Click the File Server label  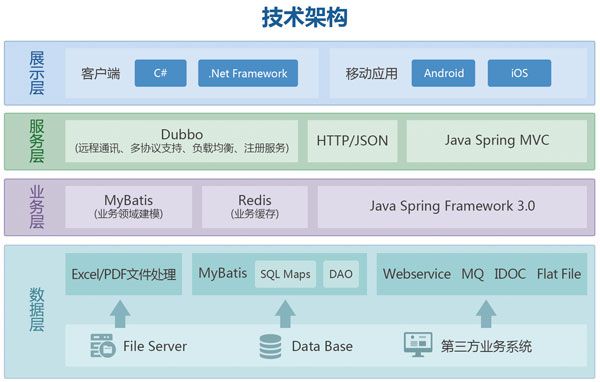155,346
